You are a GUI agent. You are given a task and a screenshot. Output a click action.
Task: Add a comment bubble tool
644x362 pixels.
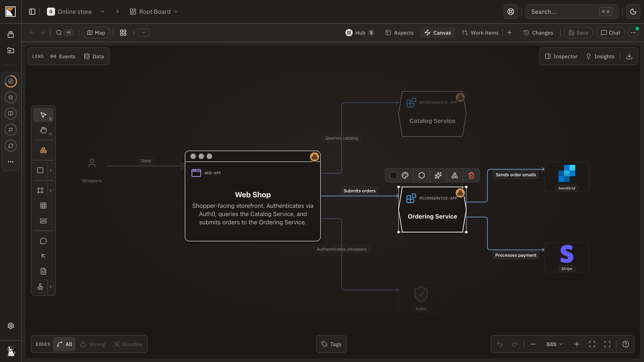click(x=43, y=241)
